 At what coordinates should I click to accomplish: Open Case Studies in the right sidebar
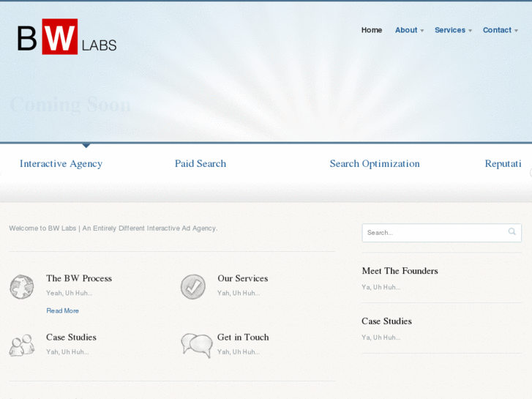coord(387,321)
